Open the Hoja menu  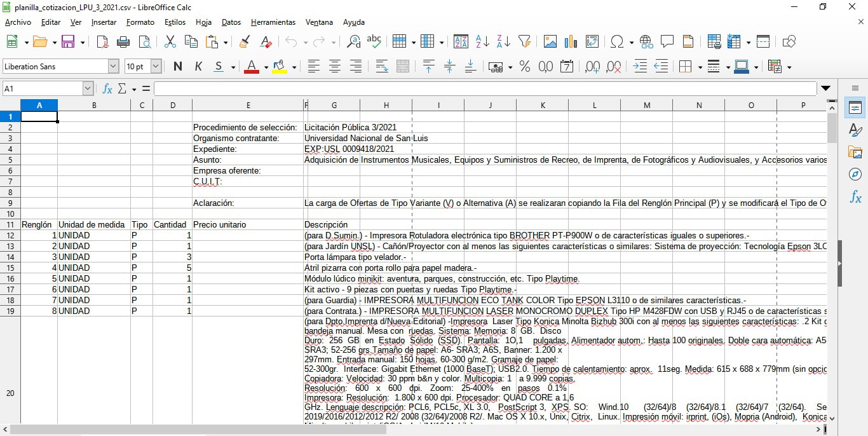point(203,22)
